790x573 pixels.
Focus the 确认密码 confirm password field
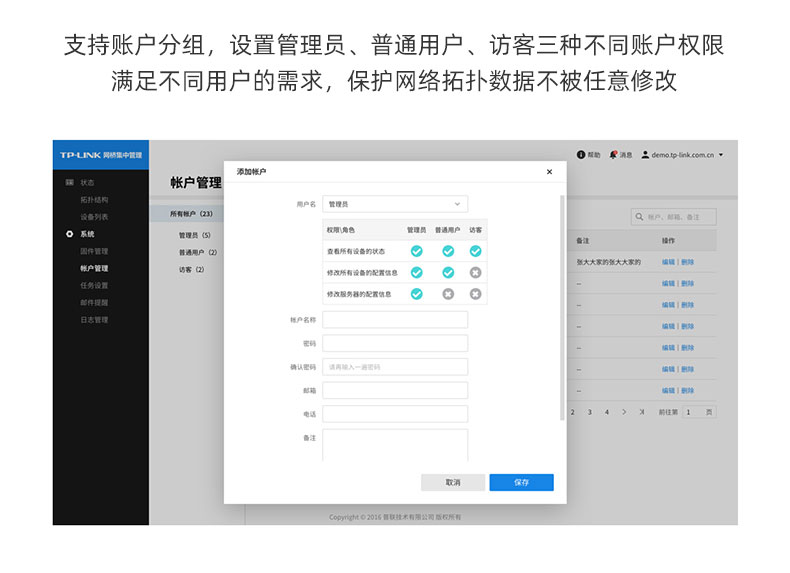[x=395, y=367]
